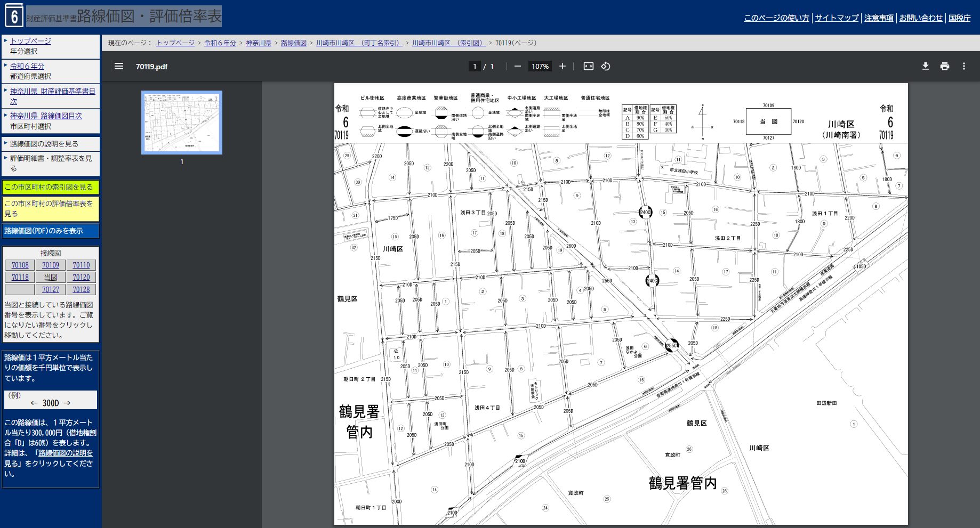Click the number 6 site logo icon
The width and height of the screenshot is (980, 528).
14,16
